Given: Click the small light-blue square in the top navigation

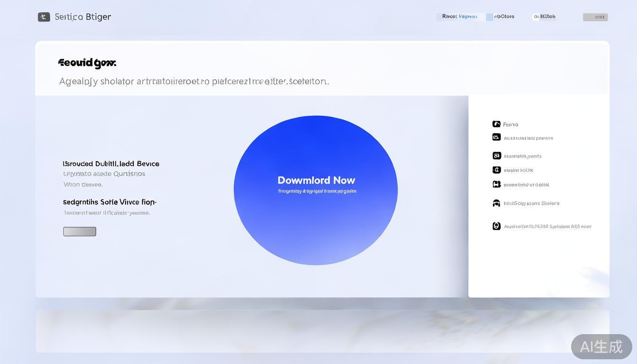Looking at the screenshot, I should 489,17.
